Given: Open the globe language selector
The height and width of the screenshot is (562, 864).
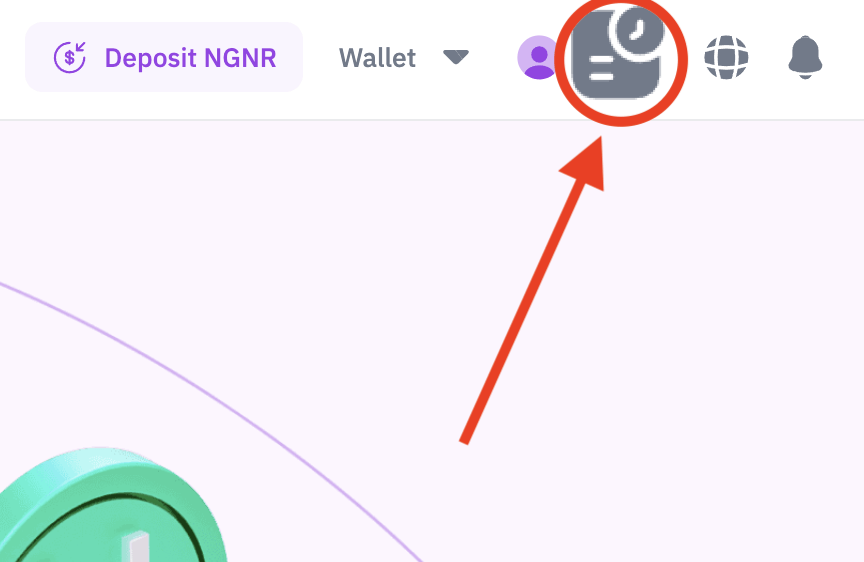Looking at the screenshot, I should tap(726, 57).
